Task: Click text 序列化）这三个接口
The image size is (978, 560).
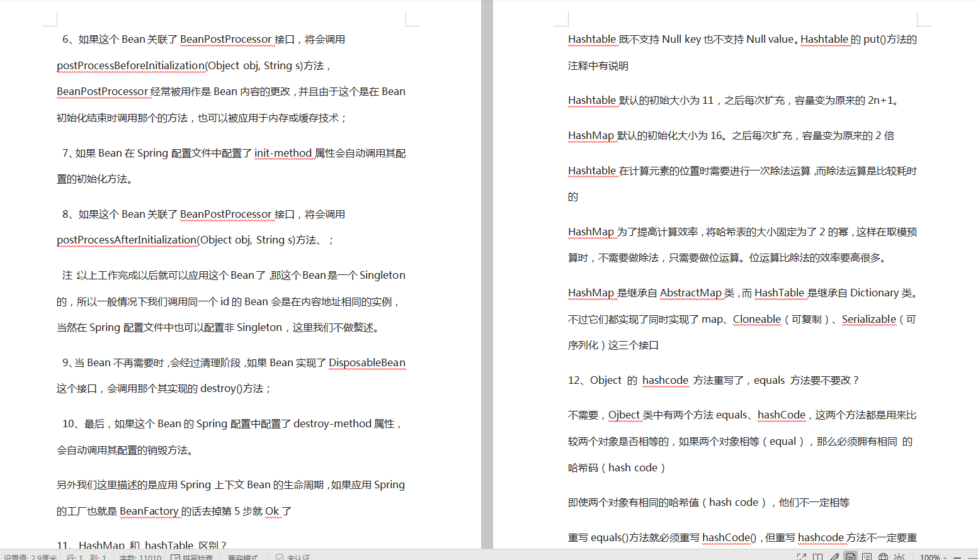Action: [x=613, y=345]
